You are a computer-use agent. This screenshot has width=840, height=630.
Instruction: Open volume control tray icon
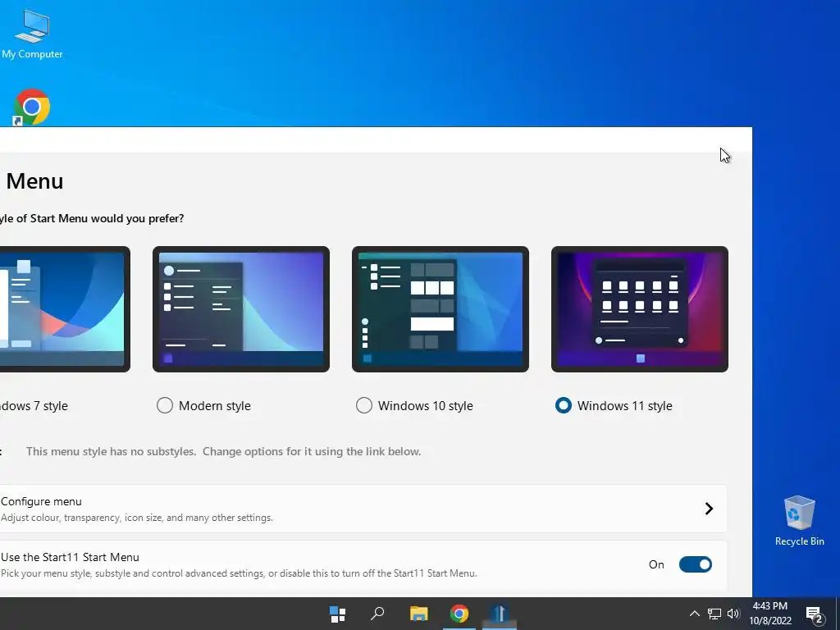[733, 614]
